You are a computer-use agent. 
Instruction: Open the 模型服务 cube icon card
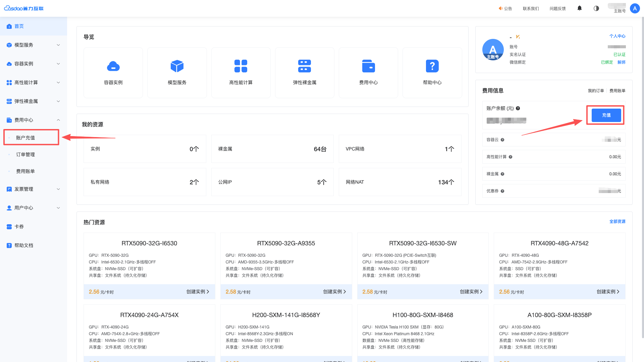click(177, 73)
